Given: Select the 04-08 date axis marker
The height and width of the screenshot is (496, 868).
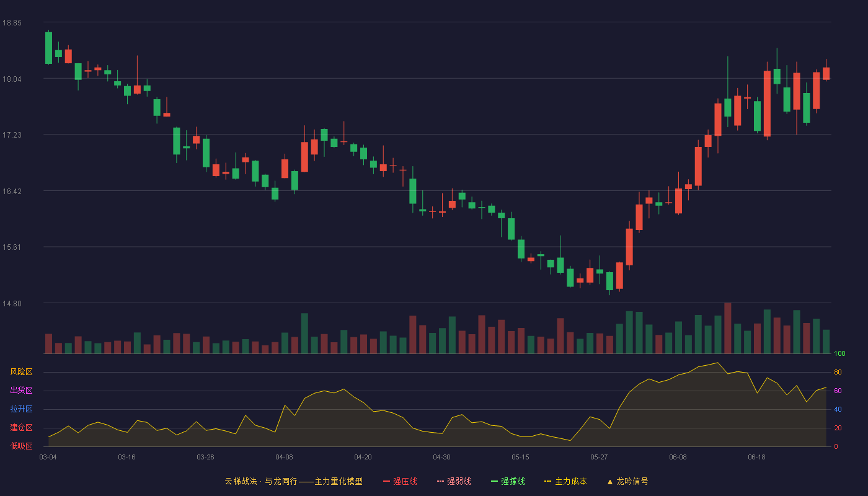Looking at the screenshot, I should (284, 457).
